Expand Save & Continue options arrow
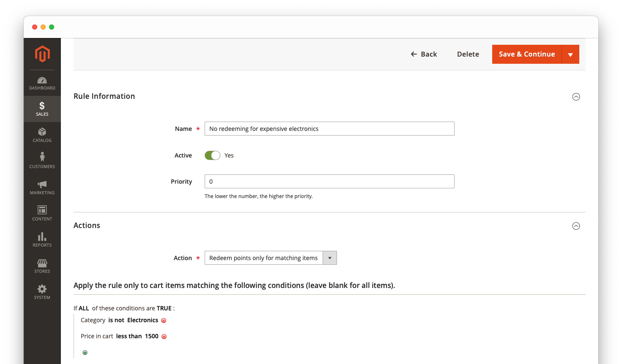This screenshot has width=622, height=364. click(571, 54)
